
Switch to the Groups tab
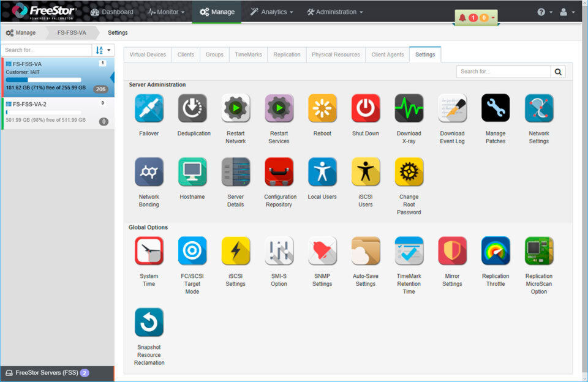(214, 54)
